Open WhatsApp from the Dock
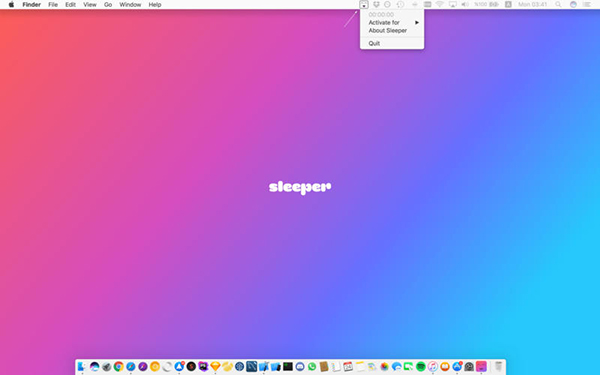Image resolution: width=600 pixels, height=375 pixels. point(312,367)
